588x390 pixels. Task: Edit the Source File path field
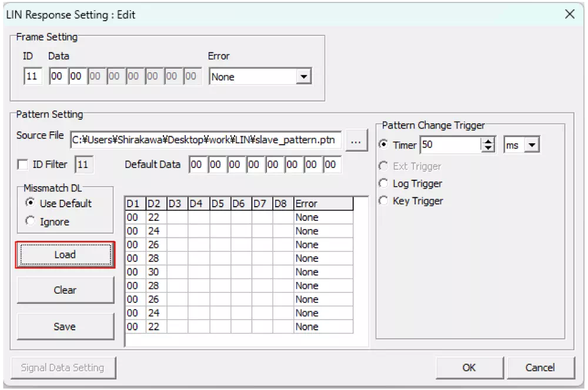(206, 140)
